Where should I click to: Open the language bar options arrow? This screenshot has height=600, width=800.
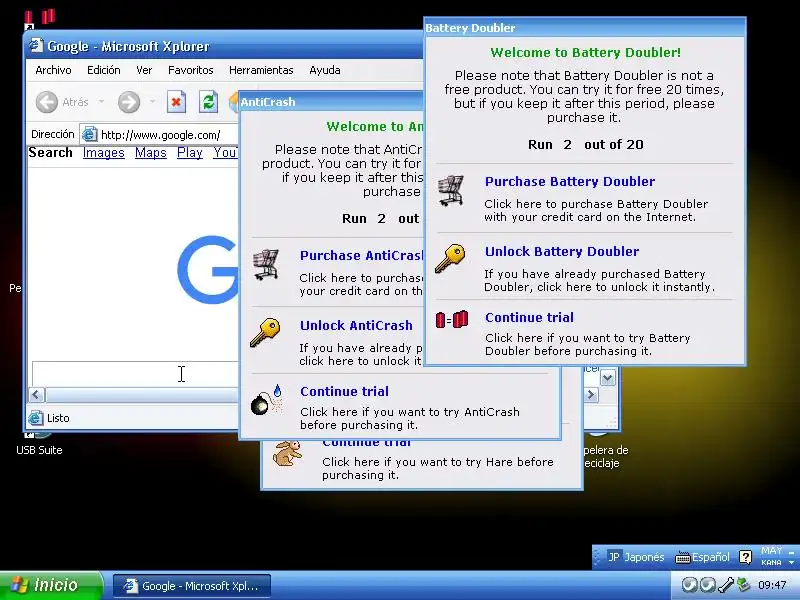791,562
